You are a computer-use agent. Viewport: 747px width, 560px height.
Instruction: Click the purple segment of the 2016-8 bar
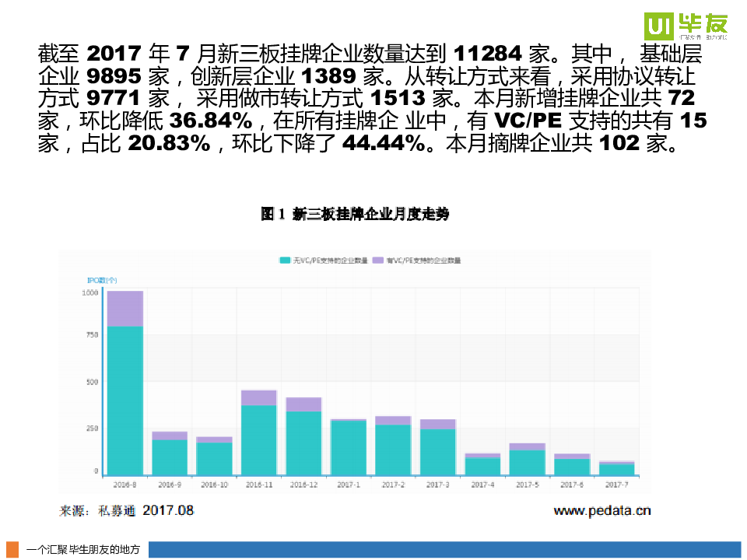click(x=125, y=309)
